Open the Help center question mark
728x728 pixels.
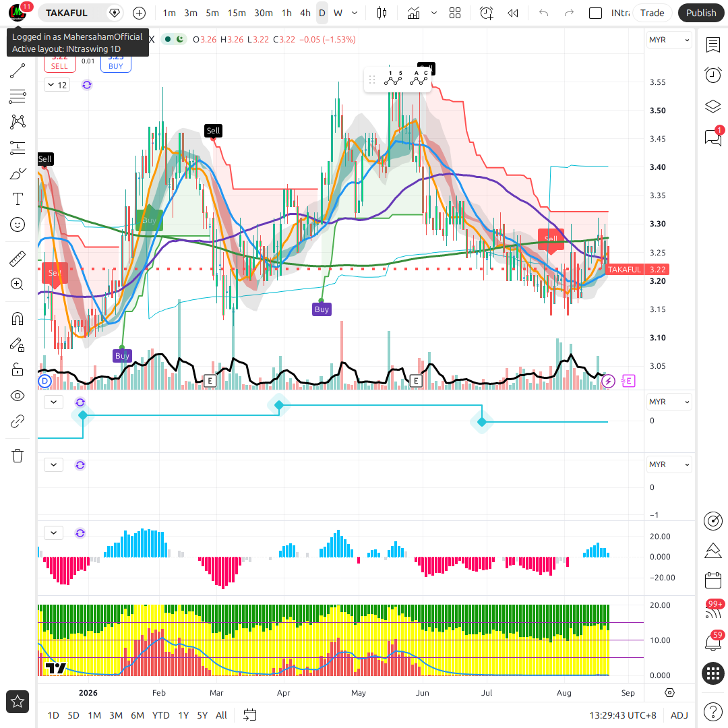[712, 711]
